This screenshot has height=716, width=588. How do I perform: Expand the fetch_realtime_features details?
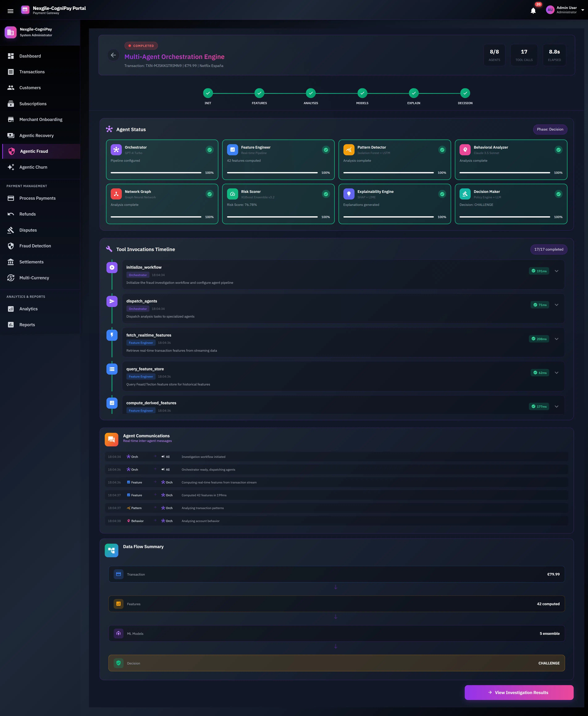coord(556,339)
